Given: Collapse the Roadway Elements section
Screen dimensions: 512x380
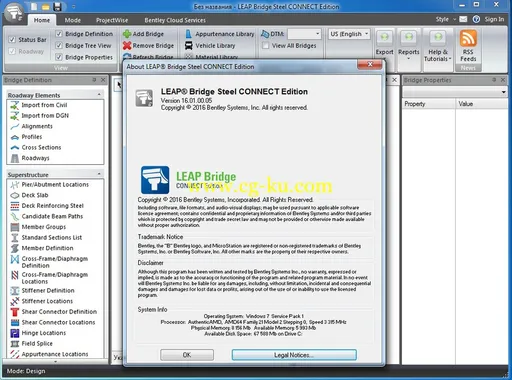Looking at the screenshot, I should point(99,95).
